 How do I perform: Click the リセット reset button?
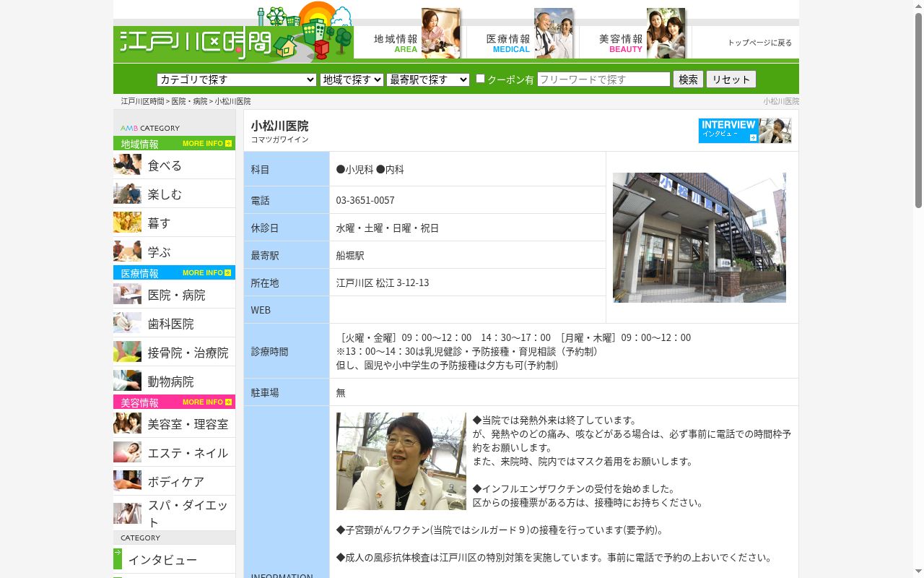coord(731,79)
